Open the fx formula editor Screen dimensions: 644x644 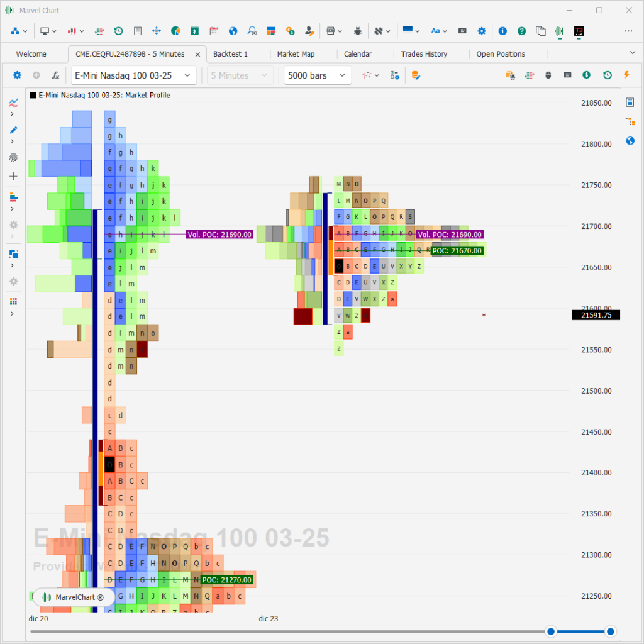55,75
